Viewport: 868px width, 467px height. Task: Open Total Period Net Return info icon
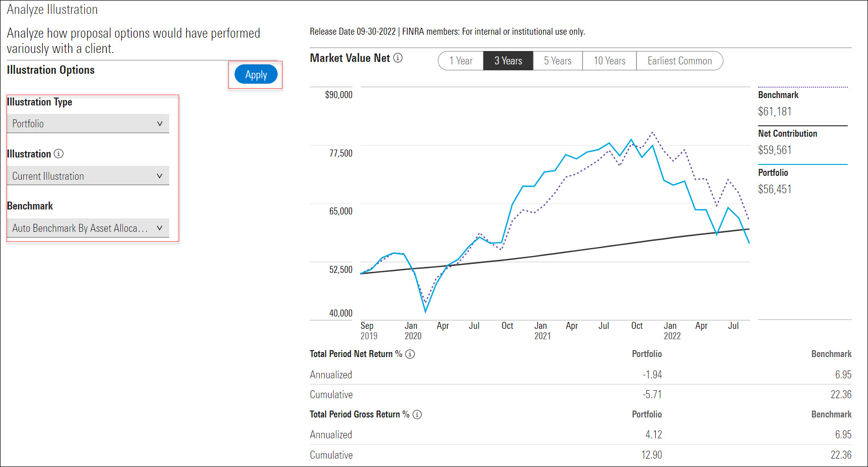410,354
